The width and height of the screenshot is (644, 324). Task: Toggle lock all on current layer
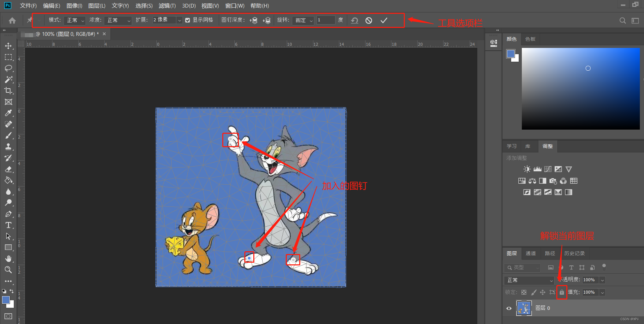[x=562, y=292]
